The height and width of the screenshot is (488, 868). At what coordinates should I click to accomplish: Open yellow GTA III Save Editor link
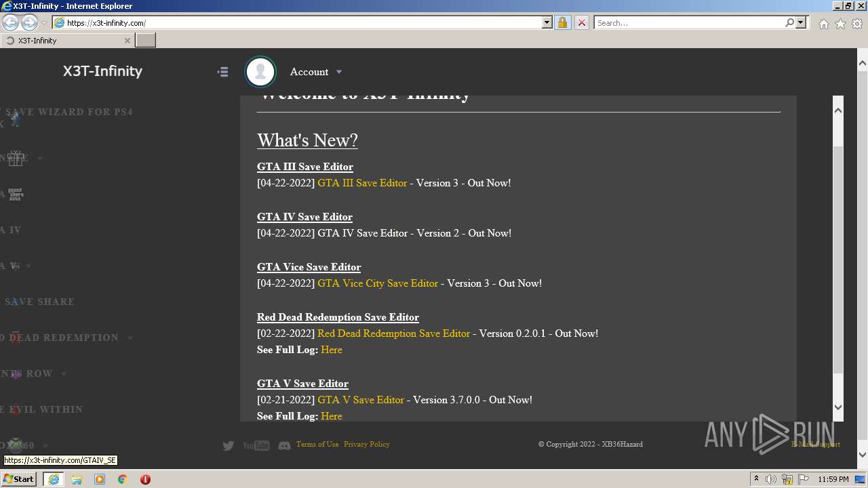point(362,183)
